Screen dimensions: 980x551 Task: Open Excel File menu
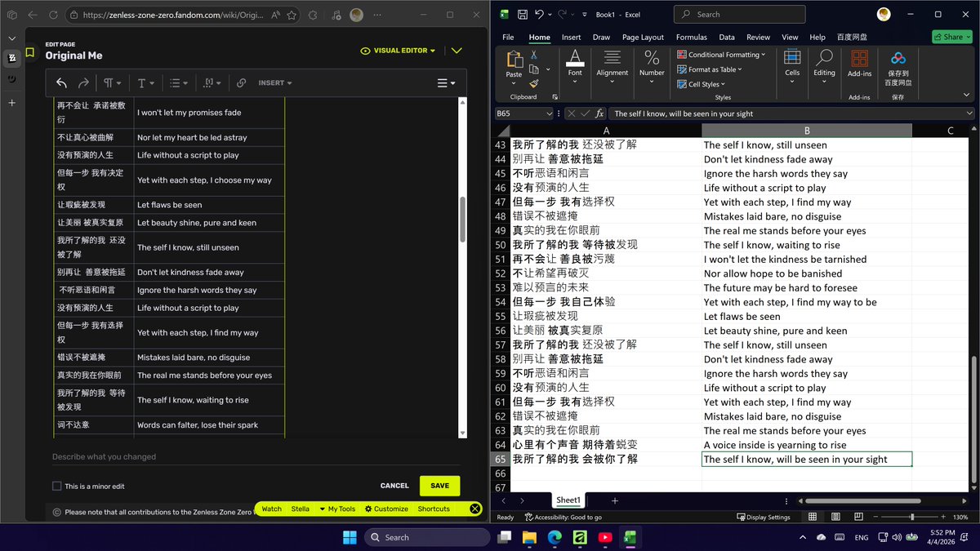(x=508, y=37)
